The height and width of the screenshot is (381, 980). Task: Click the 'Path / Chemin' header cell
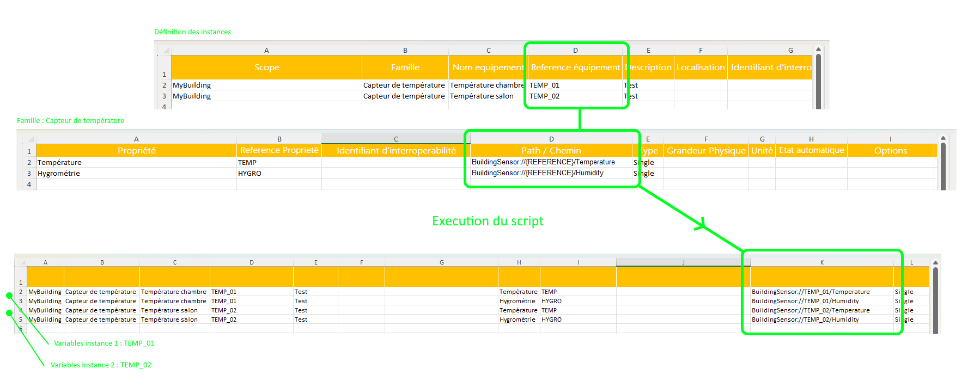(x=551, y=151)
